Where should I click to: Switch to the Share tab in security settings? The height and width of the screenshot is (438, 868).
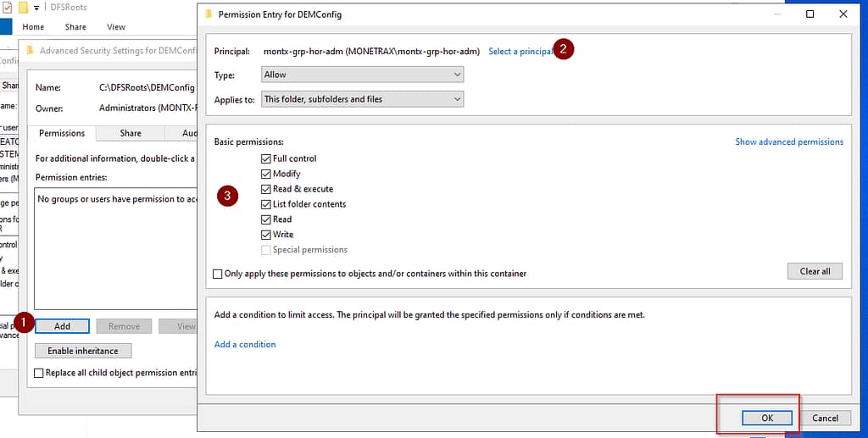click(131, 133)
